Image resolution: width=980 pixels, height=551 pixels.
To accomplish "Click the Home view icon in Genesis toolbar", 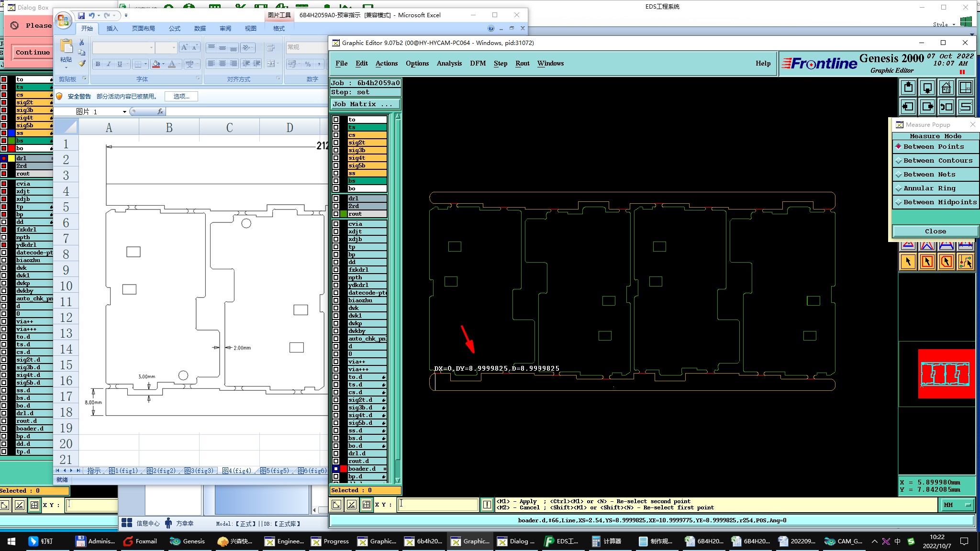I will [946, 88].
